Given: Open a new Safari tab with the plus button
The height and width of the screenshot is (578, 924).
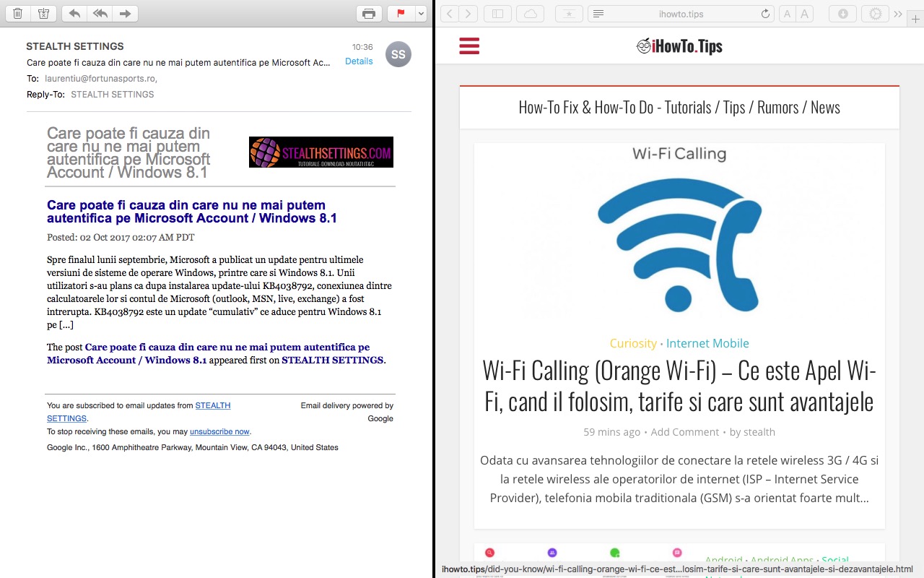Looking at the screenshot, I should [x=915, y=18].
